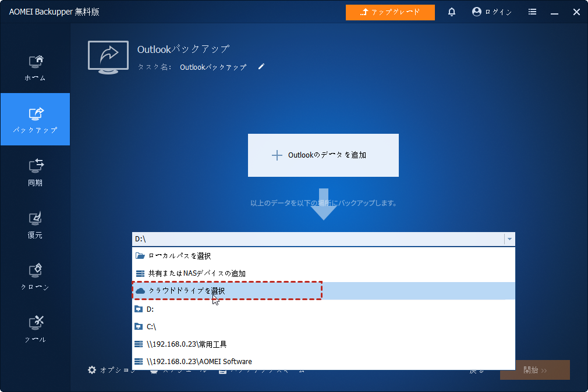Open the ツール (Tools) sidebar section
The height and width of the screenshot is (392, 588).
(x=36, y=329)
